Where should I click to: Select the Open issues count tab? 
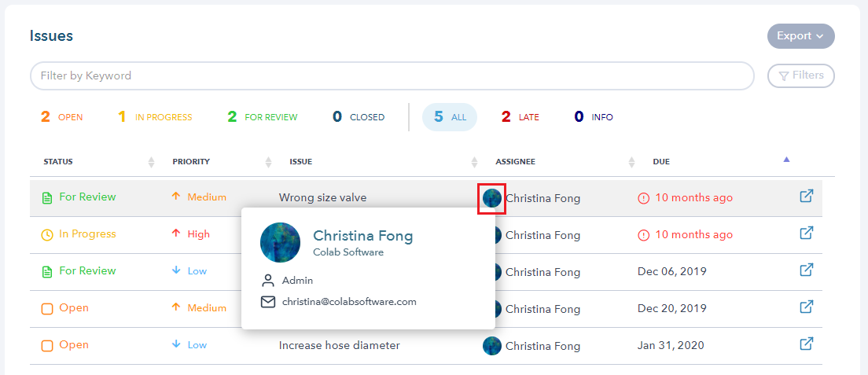(x=61, y=117)
